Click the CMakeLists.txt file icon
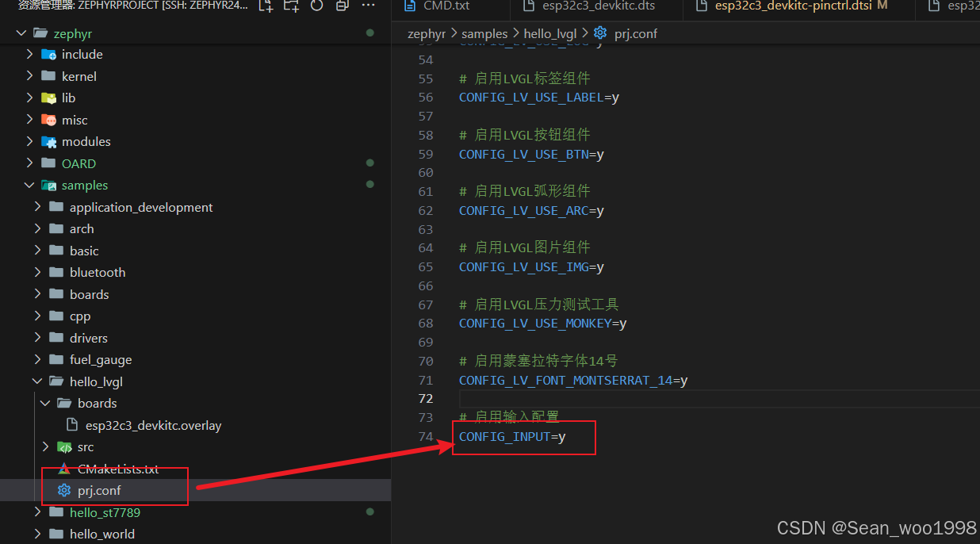 64,469
